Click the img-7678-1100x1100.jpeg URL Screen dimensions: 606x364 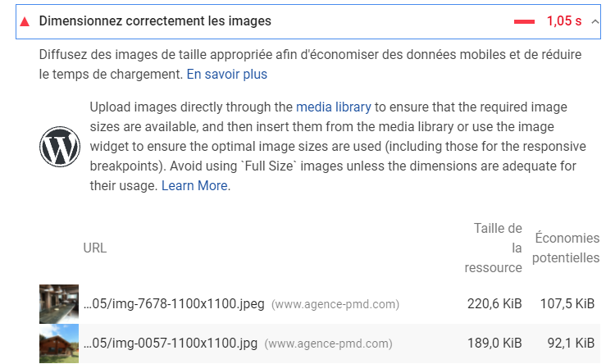pos(174,303)
